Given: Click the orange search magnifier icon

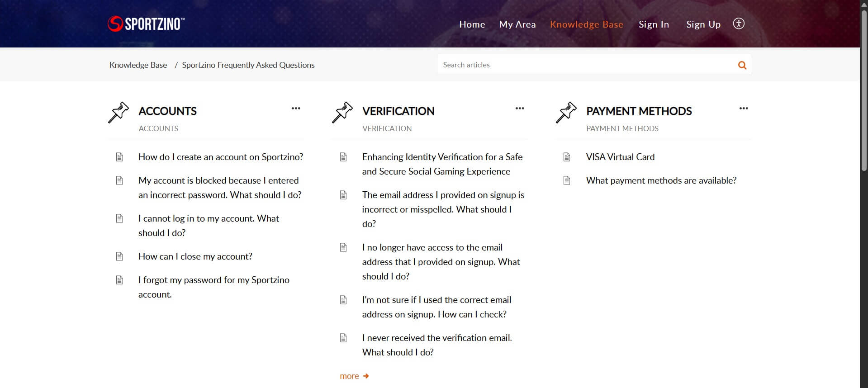Looking at the screenshot, I should pos(742,65).
